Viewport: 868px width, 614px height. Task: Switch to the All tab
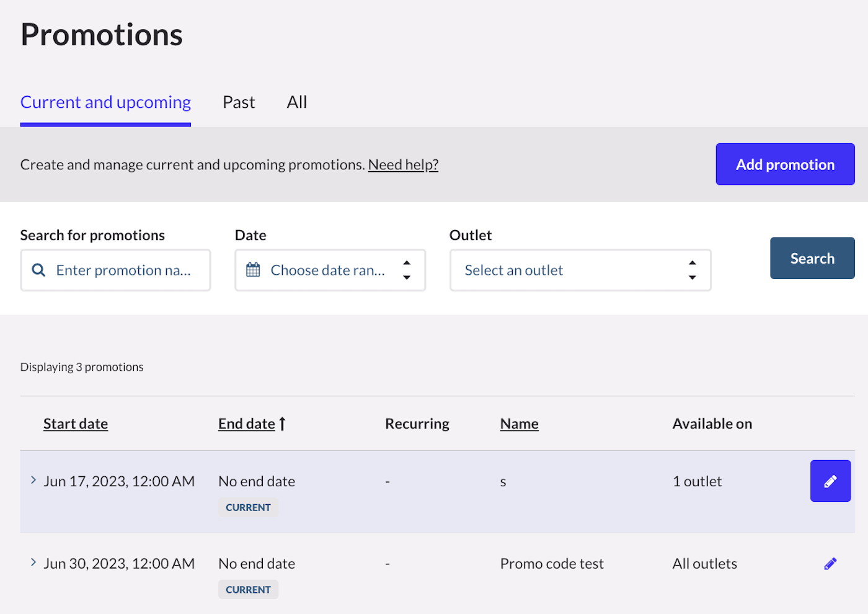pos(297,102)
